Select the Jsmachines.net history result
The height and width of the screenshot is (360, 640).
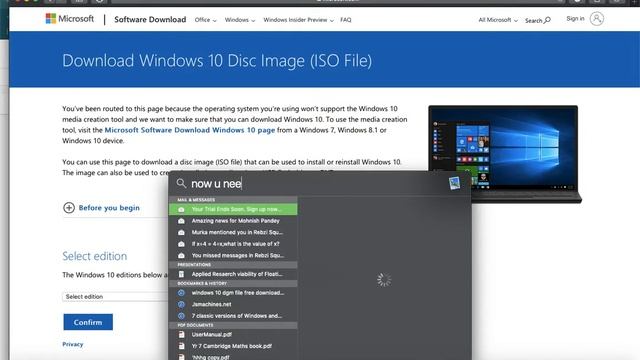coord(233,304)
